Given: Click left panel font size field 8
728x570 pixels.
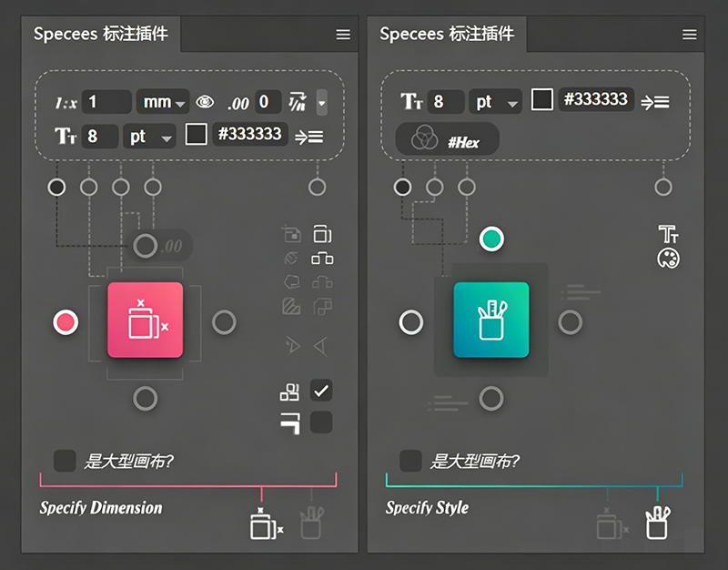Looking at the screenshot, I should coord(100,136).
